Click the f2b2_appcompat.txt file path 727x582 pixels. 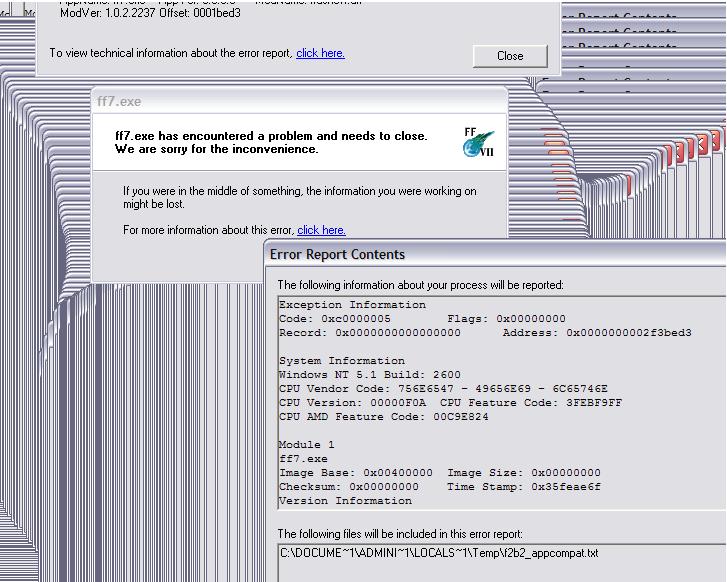[439, 553]
